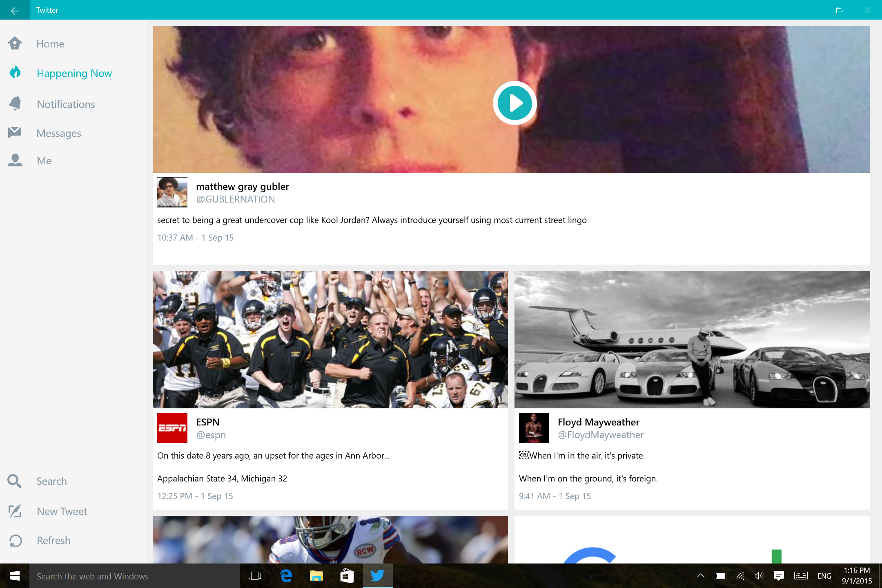
Task: Click text When I'm on the ground, it's foreign.
Action: pyautogui.click(x=588, y=479)
